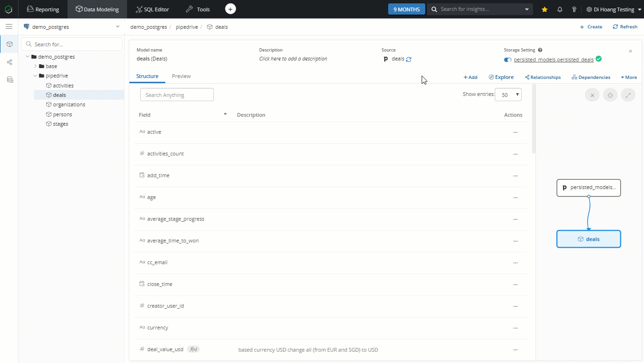Image resolution: width=644 pixels, height=363 pixels.
Task: Open the Show entries dropdown
Action: click(x=508, y=95)
